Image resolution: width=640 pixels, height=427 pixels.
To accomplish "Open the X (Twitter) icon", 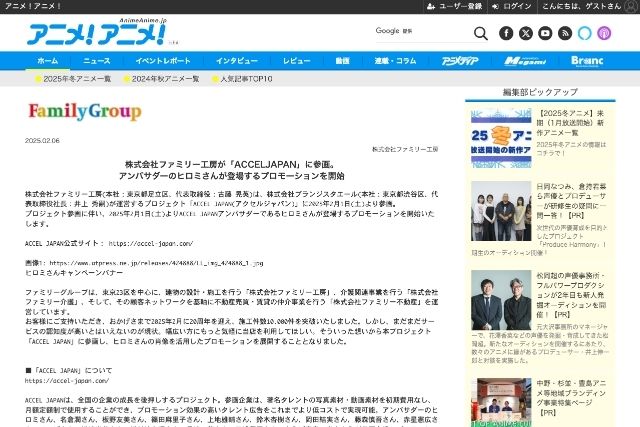I will 526,33.
